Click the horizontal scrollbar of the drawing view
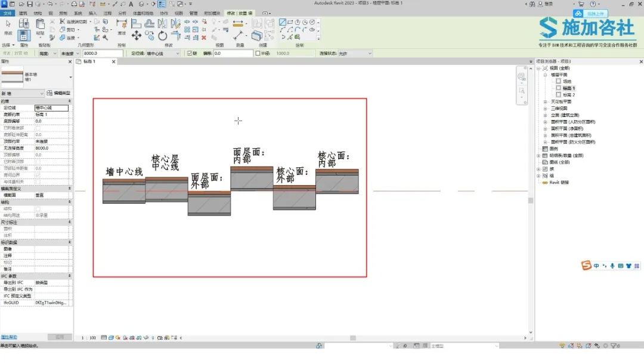 (353, 338)
